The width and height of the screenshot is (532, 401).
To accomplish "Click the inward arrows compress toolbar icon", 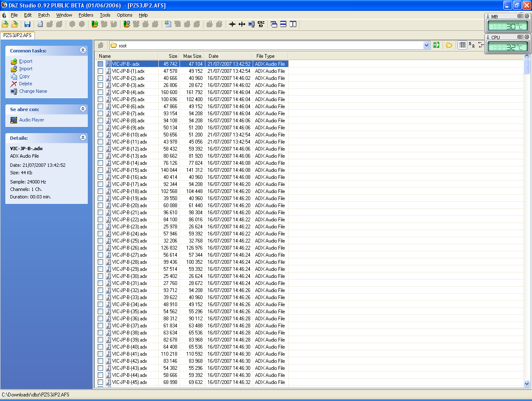I will pyautogui.click(x=232, y=24).
